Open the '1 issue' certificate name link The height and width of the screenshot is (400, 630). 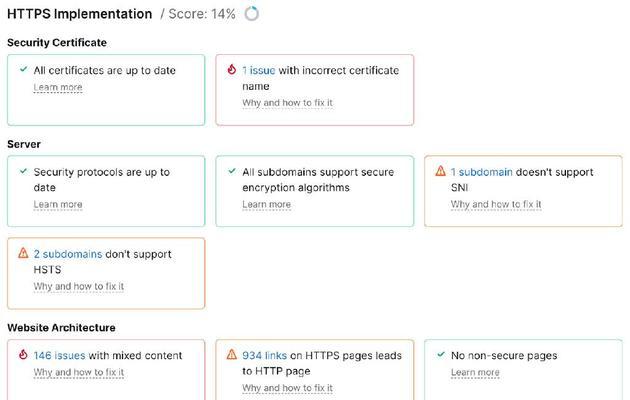(259, 70)
